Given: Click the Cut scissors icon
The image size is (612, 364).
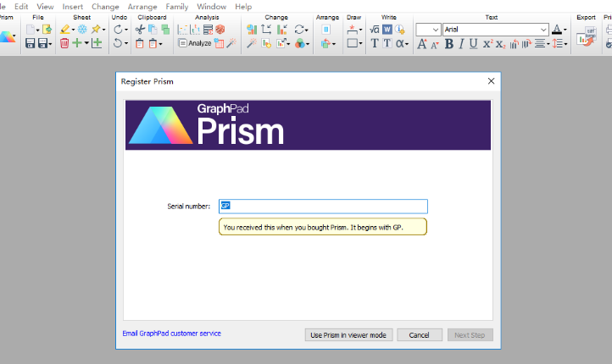Looking at the screenshot, I should click(x=140, y=30).
